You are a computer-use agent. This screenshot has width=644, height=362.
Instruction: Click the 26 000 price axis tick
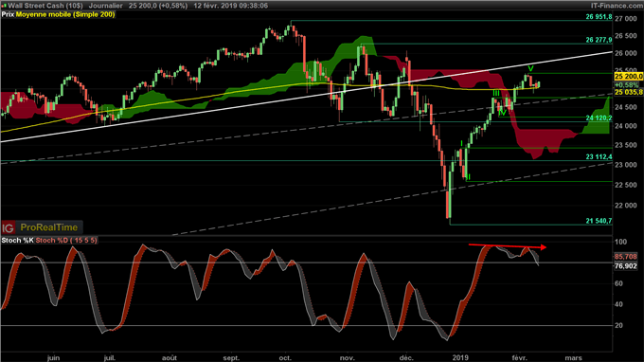(x=625, y=53)
